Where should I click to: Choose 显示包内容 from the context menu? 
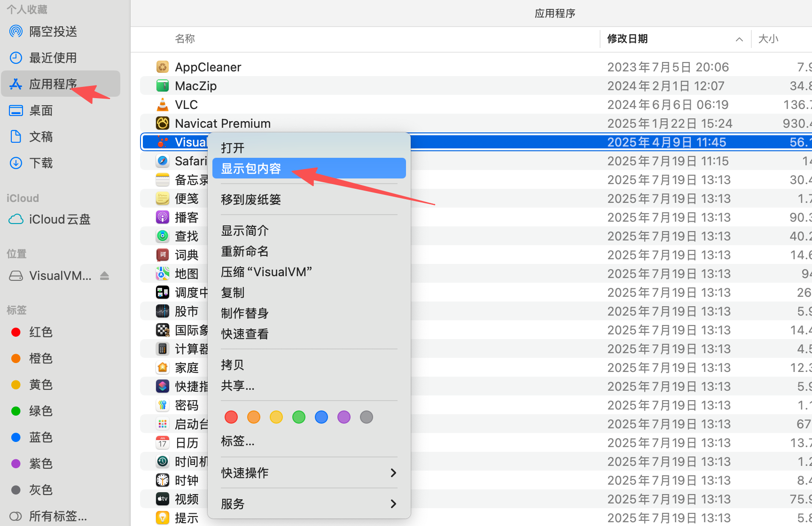pos(309,169)
